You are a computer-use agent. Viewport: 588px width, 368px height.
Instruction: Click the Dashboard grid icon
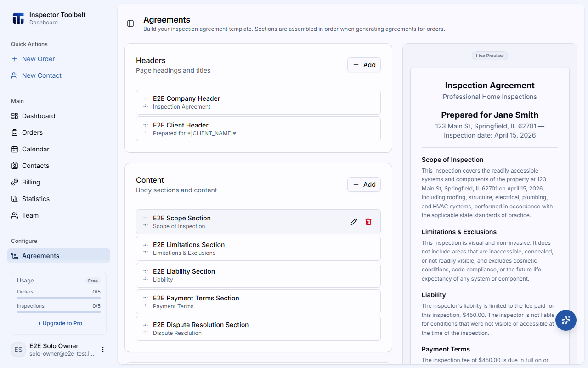coord(15,116)
